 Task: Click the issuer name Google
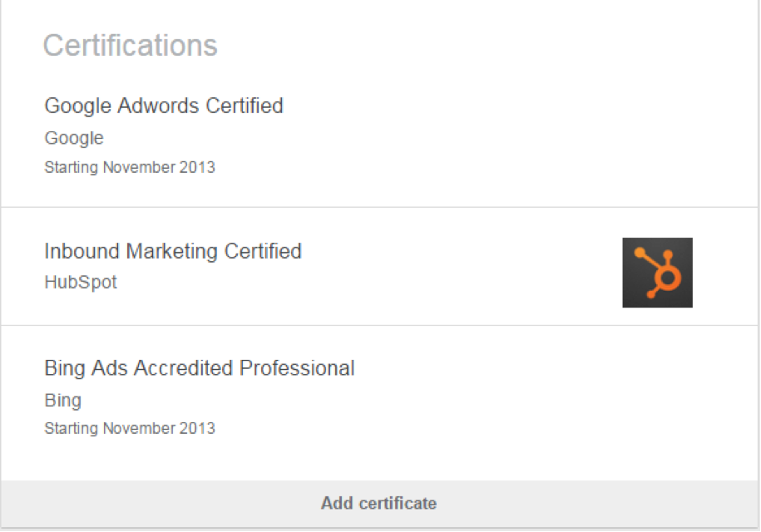click(74, 138)
